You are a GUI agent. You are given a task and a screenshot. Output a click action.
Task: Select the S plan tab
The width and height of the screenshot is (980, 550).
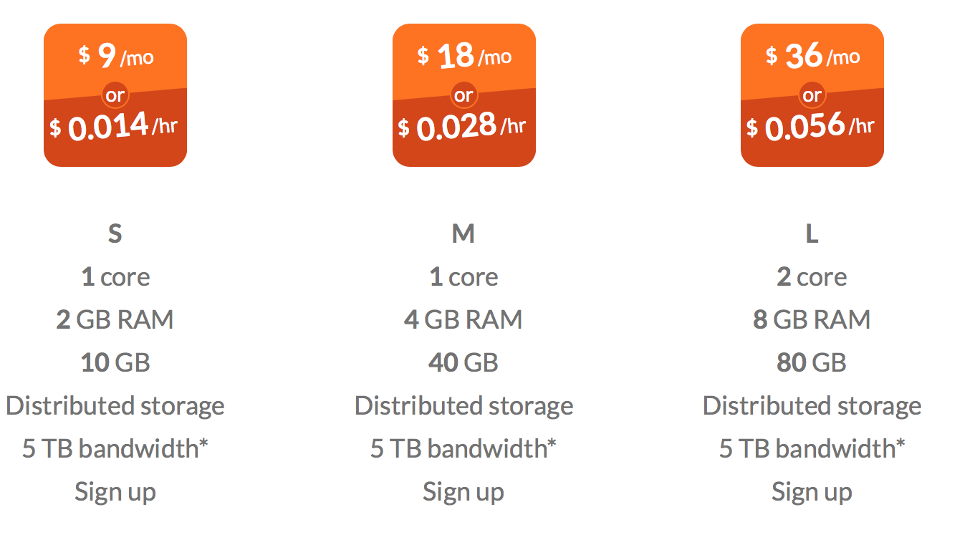[115, 233]
